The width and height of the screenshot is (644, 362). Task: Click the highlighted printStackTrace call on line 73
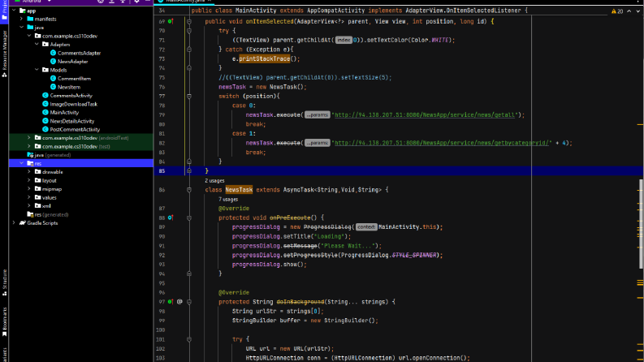click(x=265, y=58)
